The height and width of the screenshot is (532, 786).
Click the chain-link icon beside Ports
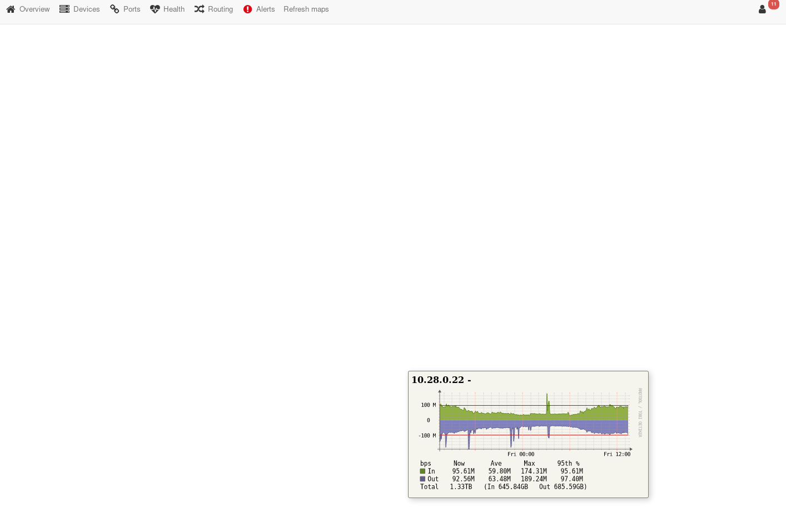(x=113, y=9)
